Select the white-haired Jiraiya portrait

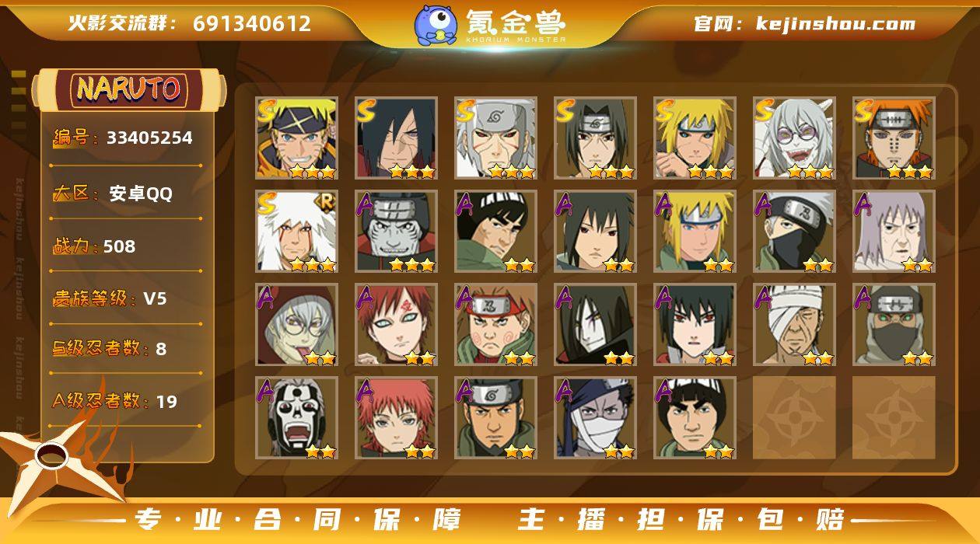tap(296, 231)
